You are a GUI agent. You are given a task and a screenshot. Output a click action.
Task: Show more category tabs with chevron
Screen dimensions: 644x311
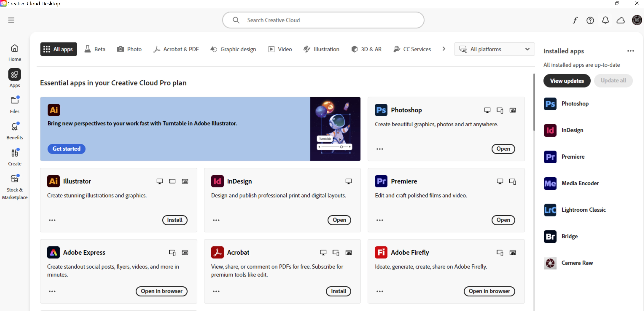pyautogui.click(x=444, y=49)
